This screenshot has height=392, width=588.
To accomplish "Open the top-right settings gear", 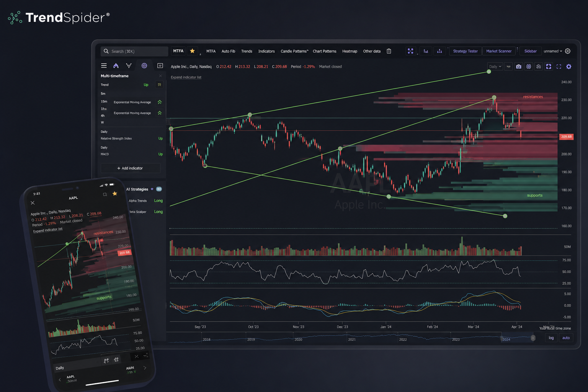I will coord(568,51).
